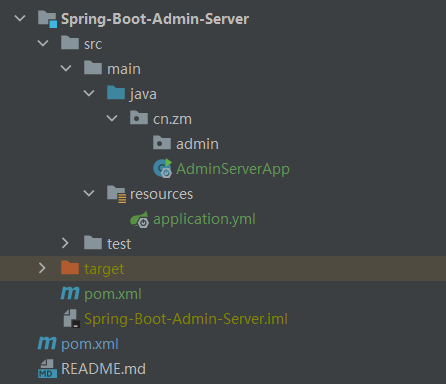Screen dimensions: 446x384
Task: Collapse the resources folder chevron
Action: 89,193
